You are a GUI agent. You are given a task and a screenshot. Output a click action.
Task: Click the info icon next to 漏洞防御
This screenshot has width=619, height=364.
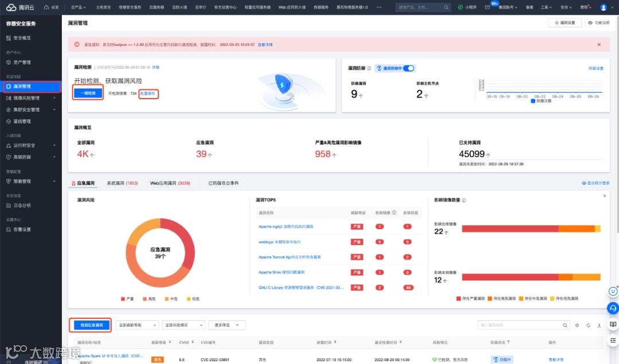point(369,68)
